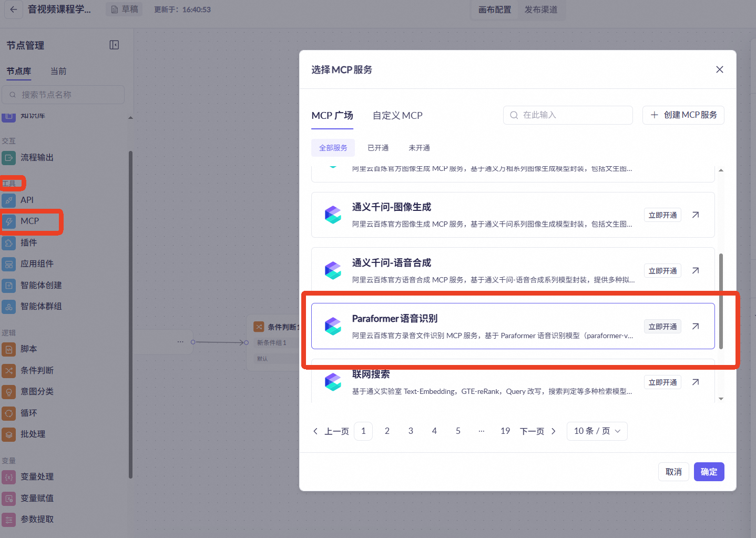This screenshot has height=538, width=756.
Task: Select the API node icon
Action: (9, 200)
